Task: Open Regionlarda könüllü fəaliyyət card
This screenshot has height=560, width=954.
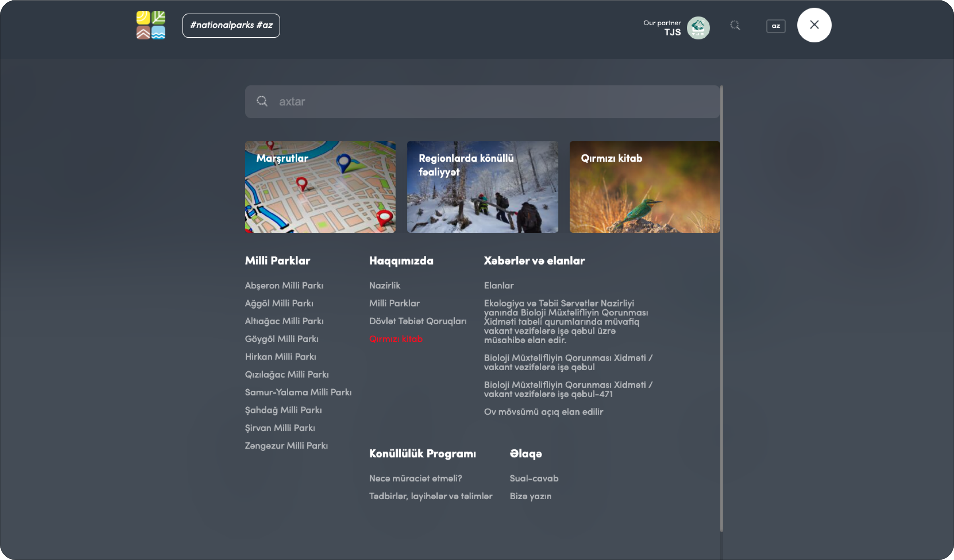Action: tap(482, 187)
